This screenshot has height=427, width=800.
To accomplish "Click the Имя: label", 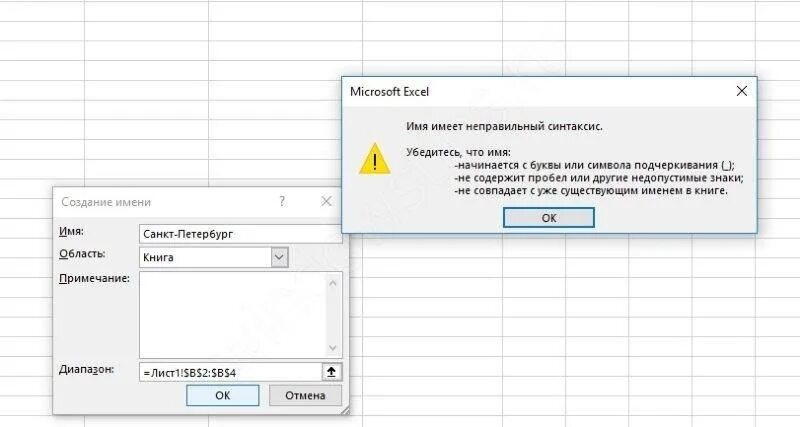I will 71,231.
